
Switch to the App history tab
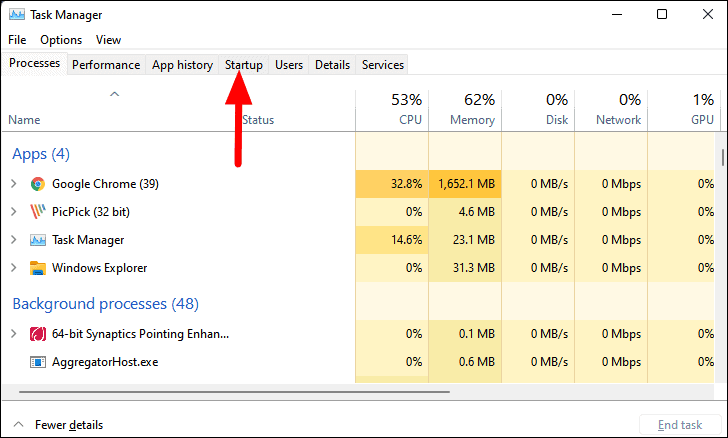[x=182, y=65]
